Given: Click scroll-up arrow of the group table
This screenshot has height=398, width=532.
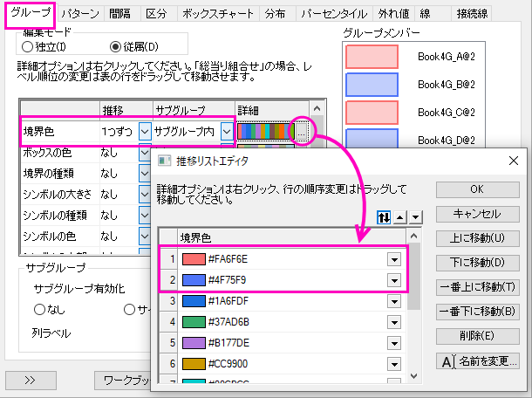Looking at the screenshot, I should click(x=317, y=109).
